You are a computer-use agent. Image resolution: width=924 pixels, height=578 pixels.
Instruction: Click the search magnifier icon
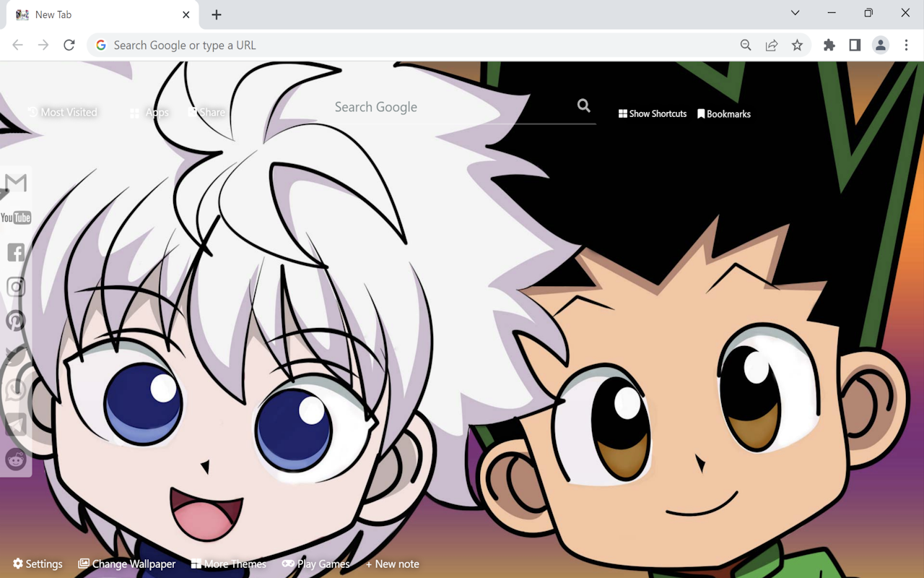583,105
